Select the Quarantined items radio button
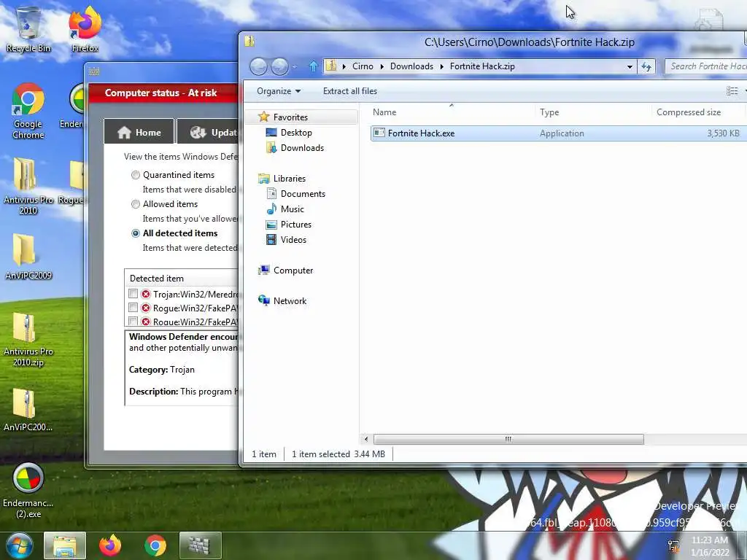This screenshot has height=560, width=747. click(x=136, y=175)
